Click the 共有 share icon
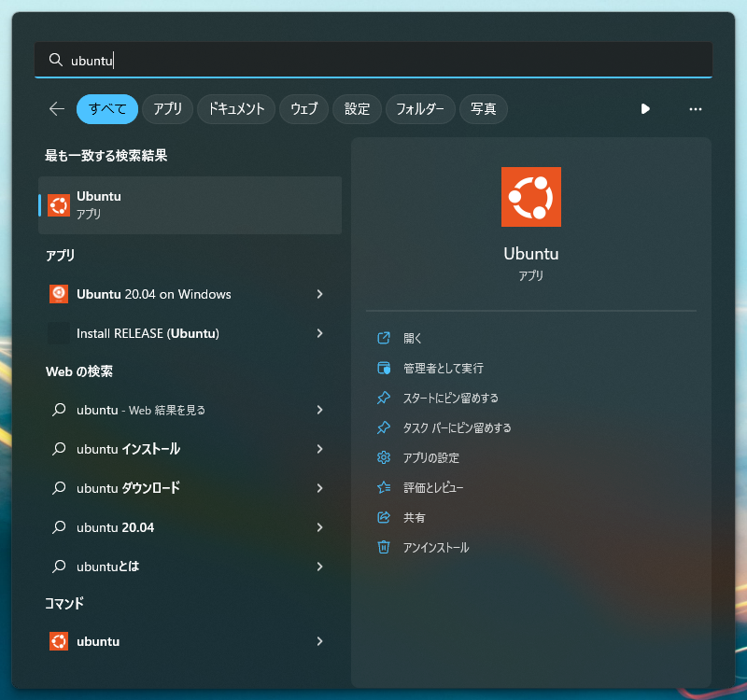The image size is (747, 700). pyautogui.click(x=384, y=517)
